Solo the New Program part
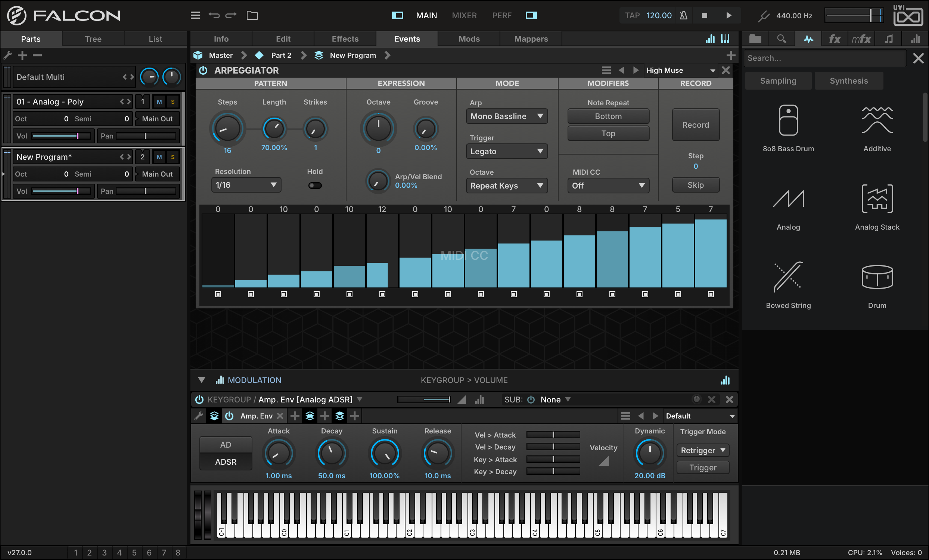This screenshot has width=929, height=560. click(173, 157)
